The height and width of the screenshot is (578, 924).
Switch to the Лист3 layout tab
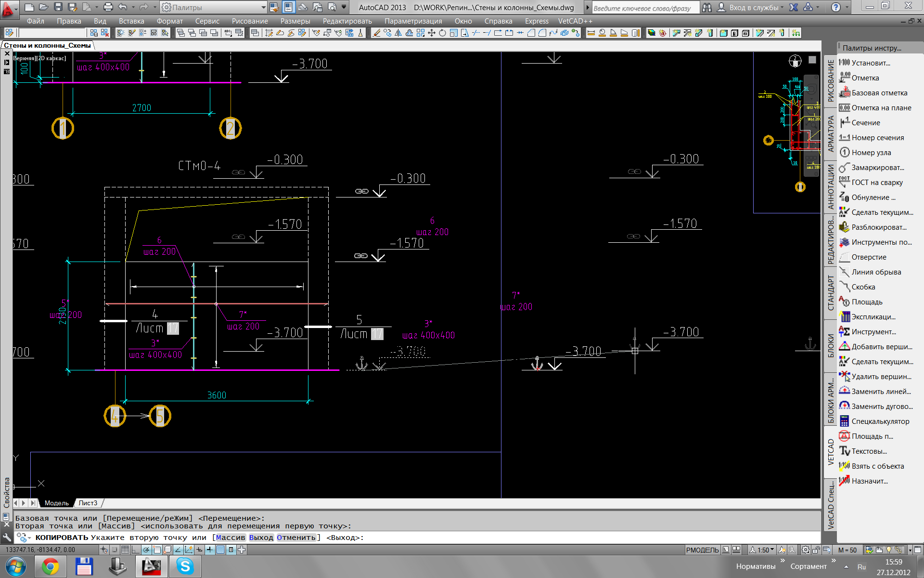pos(88,503)
